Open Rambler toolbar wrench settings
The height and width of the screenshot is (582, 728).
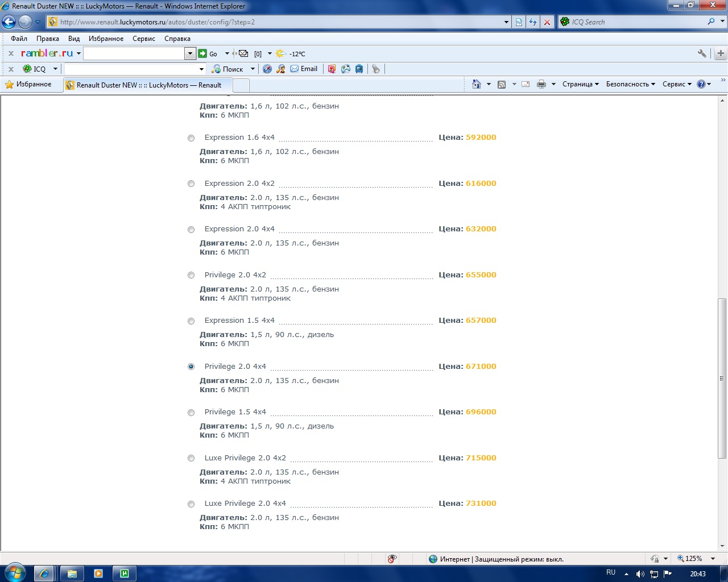(702, 53)
